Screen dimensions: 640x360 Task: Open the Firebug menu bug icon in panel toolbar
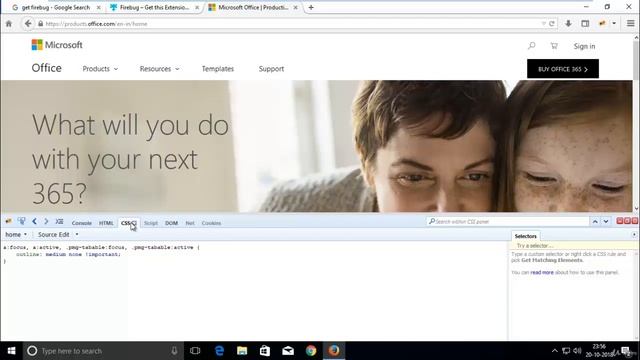coord(8,221)
